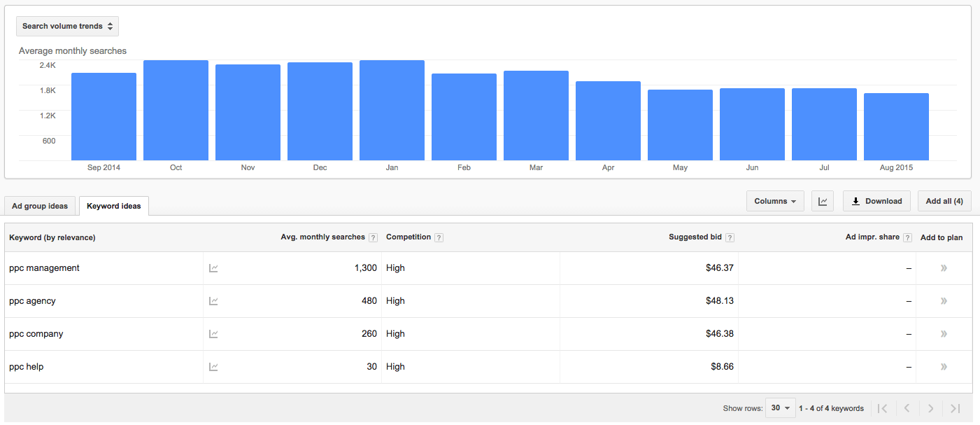Go to first page of keywords
Image resolution: width=980 pixels, height=425 pixels.
883,408
